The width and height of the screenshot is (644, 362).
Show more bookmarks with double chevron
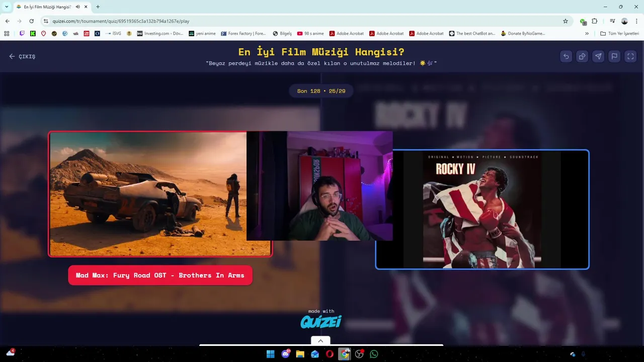pos(587,34)
